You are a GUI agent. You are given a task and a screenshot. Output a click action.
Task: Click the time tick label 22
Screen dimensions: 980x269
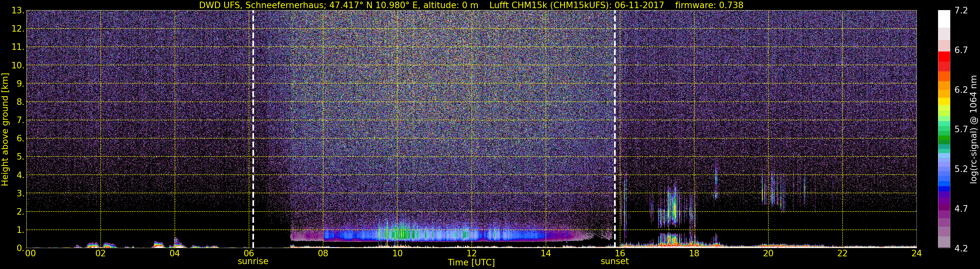[x=842, y=253]
